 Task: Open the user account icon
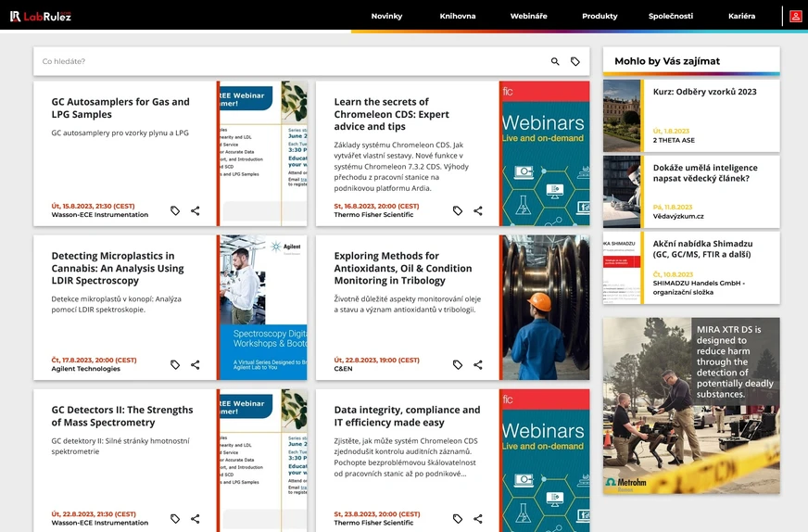(796, 17)
